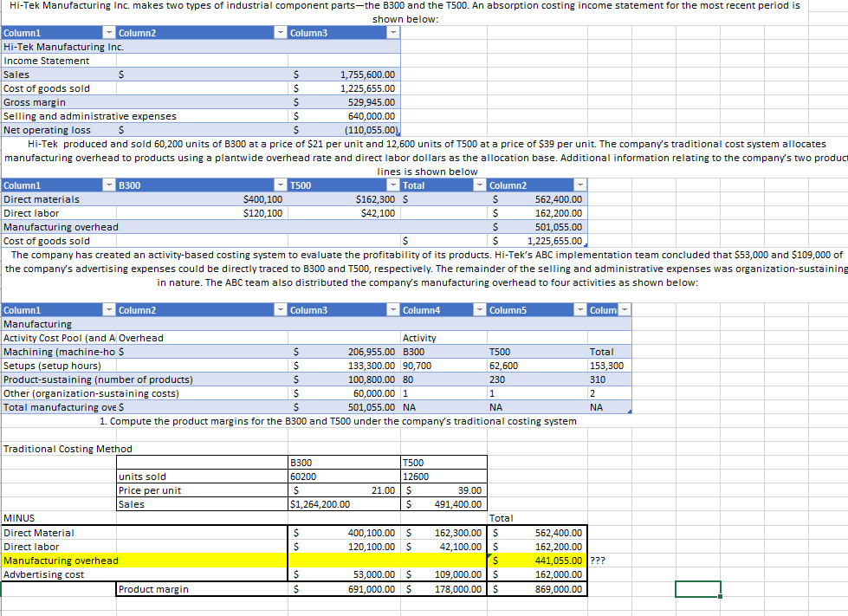Image resolution: width=848 pixels, height=616 pixels.
Task: Select the 869,000.00 total margin cell
Action: click(537, 589)
